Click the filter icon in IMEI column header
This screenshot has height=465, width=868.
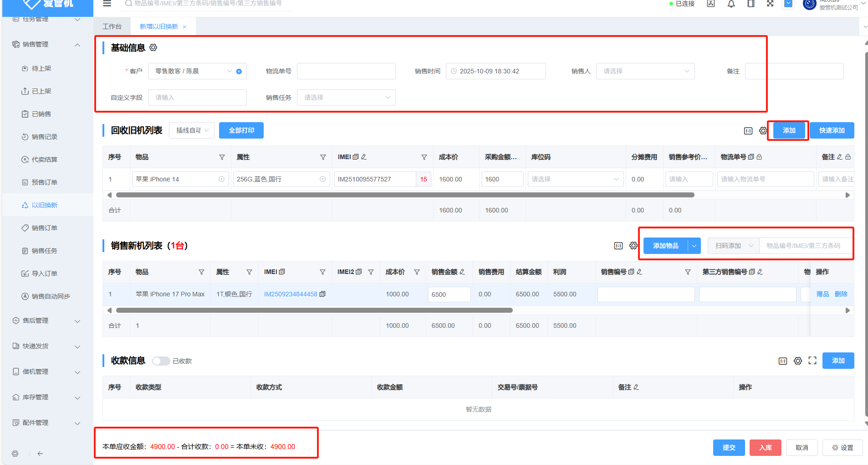coord(424,157)
